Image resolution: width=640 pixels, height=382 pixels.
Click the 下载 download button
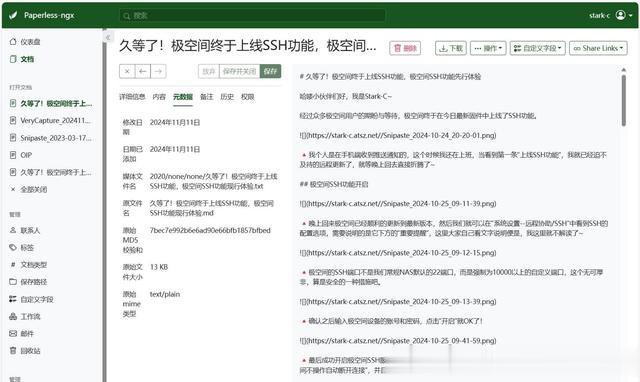[x=451, y=48]
